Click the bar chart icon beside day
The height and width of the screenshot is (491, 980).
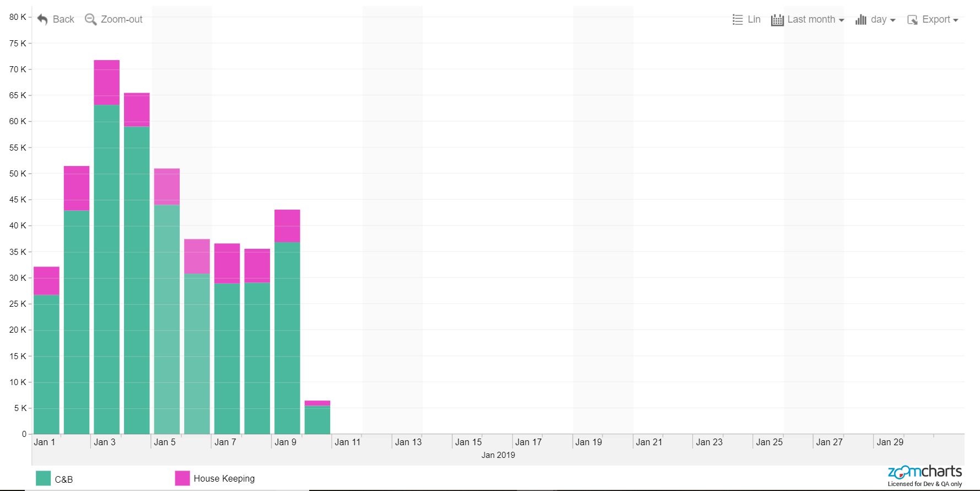[x=860, y=20]
